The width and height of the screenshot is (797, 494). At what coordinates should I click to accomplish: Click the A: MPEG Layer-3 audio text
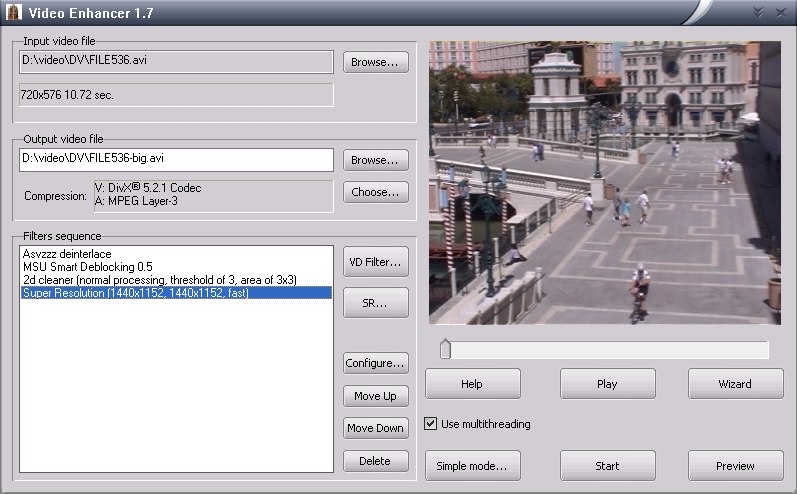[136, 201]
